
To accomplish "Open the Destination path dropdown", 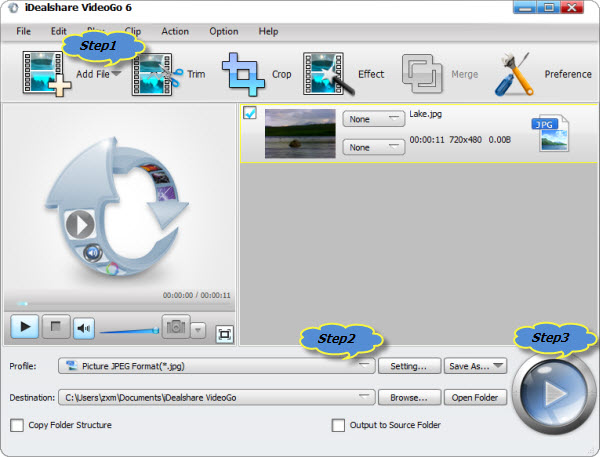I will (x=217, y=397).
